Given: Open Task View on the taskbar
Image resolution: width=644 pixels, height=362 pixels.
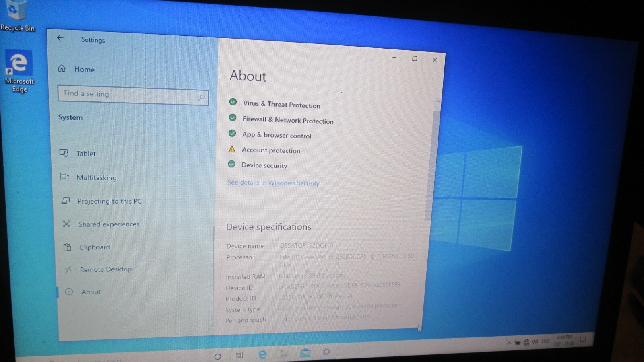Looking at the screenshot, I should tap(239, 355).
